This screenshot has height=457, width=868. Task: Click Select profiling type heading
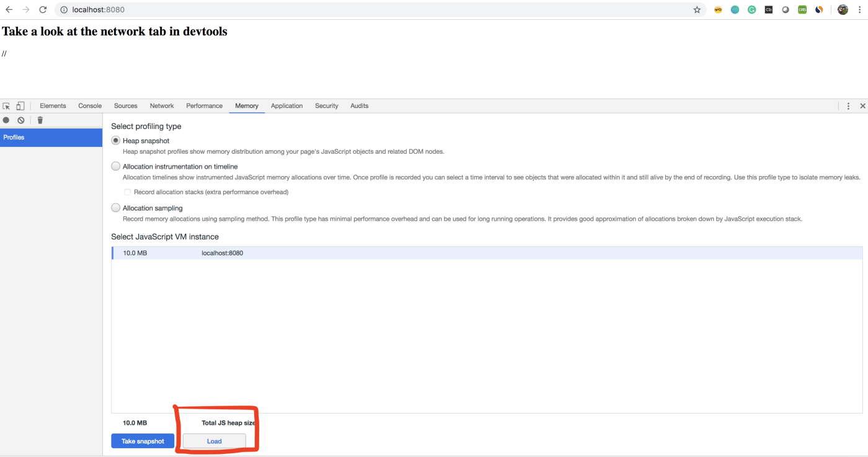(146, 126)
